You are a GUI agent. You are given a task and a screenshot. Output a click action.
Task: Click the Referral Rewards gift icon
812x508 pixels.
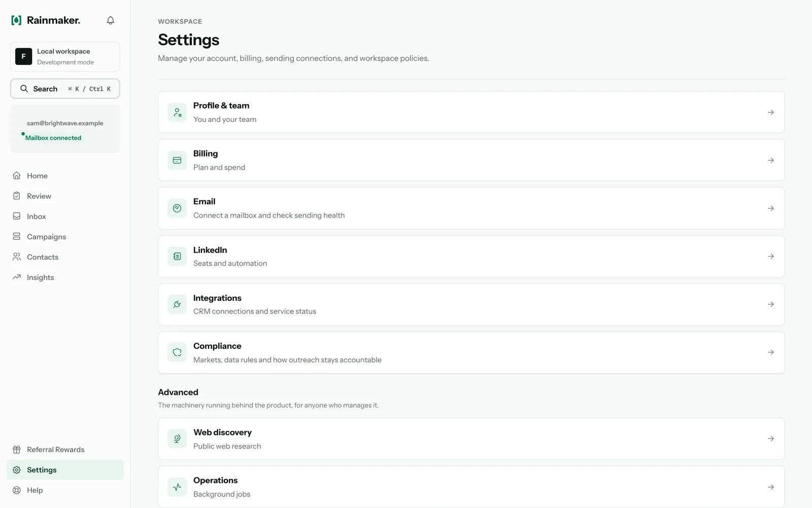pyautogui.click(x=17, y=450)
